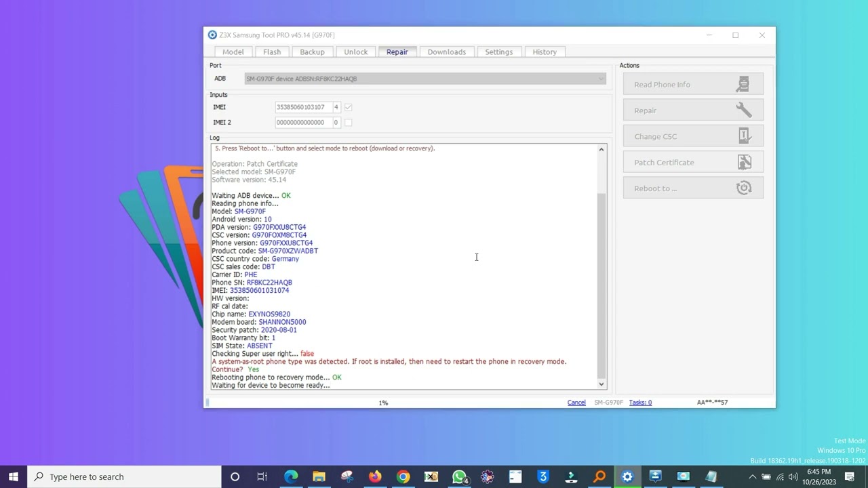This screenshot has width=868, height=488.
Task: Switch to the Model tab
Action: click(x=233, y=52)
